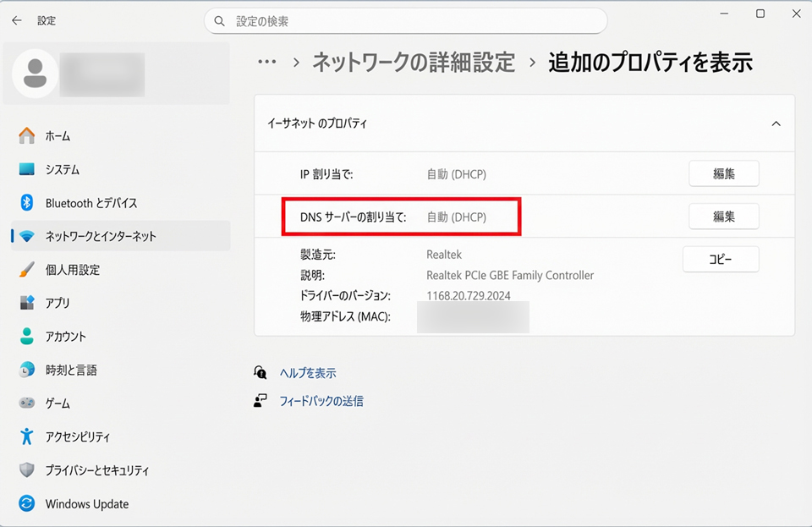Viewport: 812px width, 527px height.
Task: Click the Accessibility figure icon
Action: (27, 436)
